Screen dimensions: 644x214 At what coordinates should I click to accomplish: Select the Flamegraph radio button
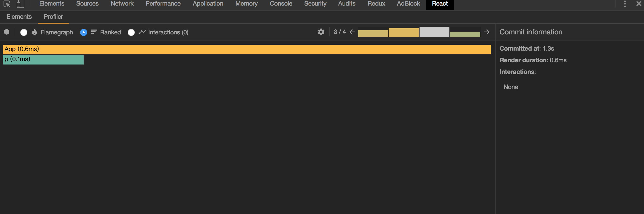coord(24,32)
